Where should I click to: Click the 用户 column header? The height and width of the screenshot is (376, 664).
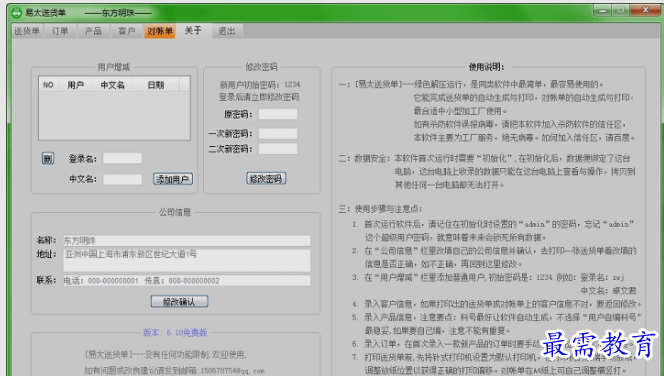[76, 85]
